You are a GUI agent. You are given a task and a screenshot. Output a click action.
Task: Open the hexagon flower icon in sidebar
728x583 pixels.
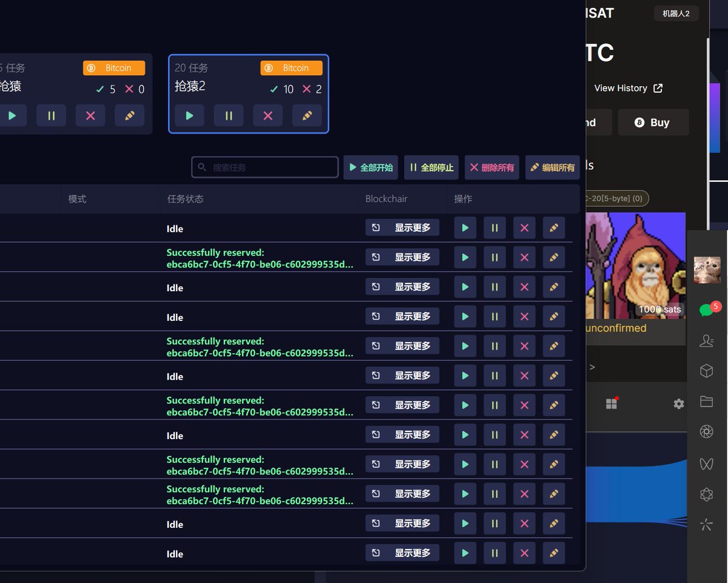(706, 494)
